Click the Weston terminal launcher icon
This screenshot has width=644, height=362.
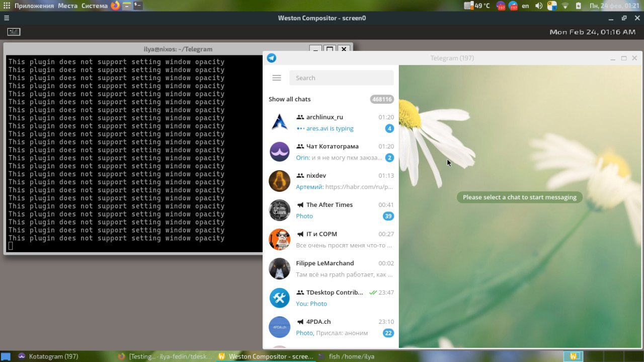[x=14, y=32]
